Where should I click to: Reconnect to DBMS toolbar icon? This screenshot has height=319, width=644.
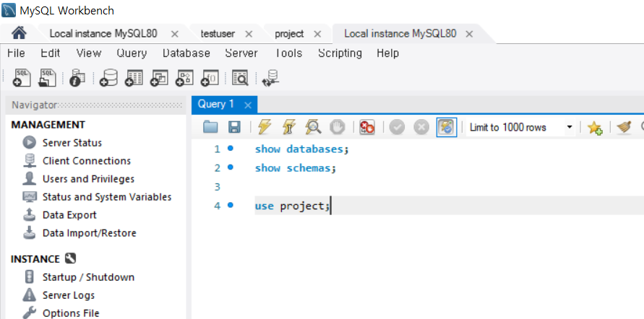click(x=270, y=77)
